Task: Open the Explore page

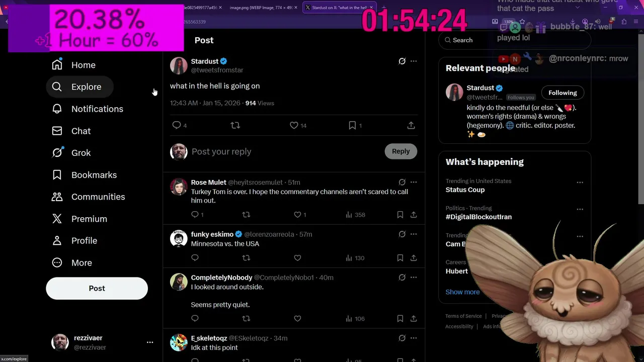Action: tap(79, 87)
